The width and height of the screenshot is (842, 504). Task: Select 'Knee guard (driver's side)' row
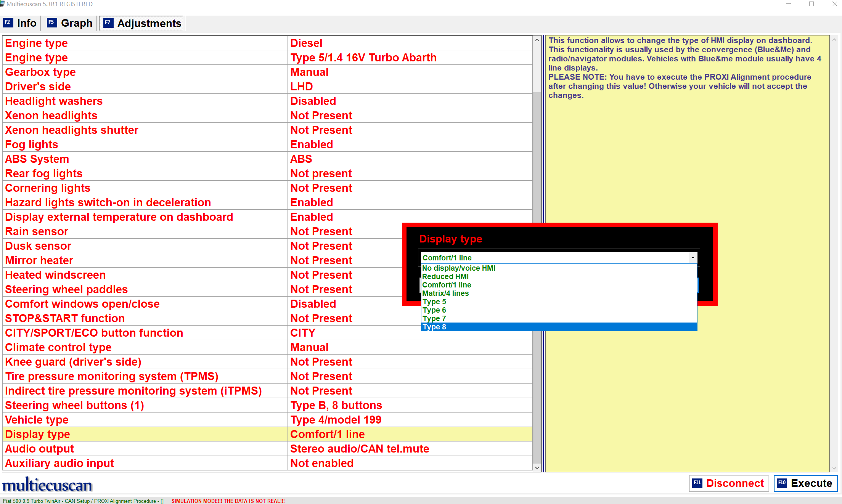coord(267,362)
